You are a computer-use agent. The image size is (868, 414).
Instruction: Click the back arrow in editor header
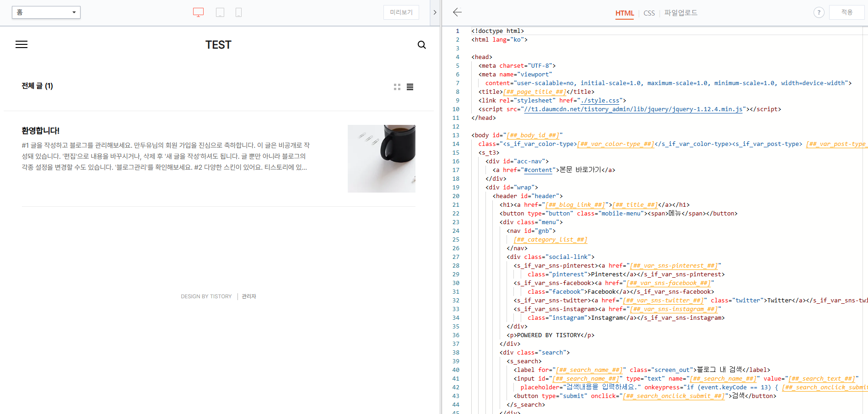pyautogui.click(x=457, y=12)
